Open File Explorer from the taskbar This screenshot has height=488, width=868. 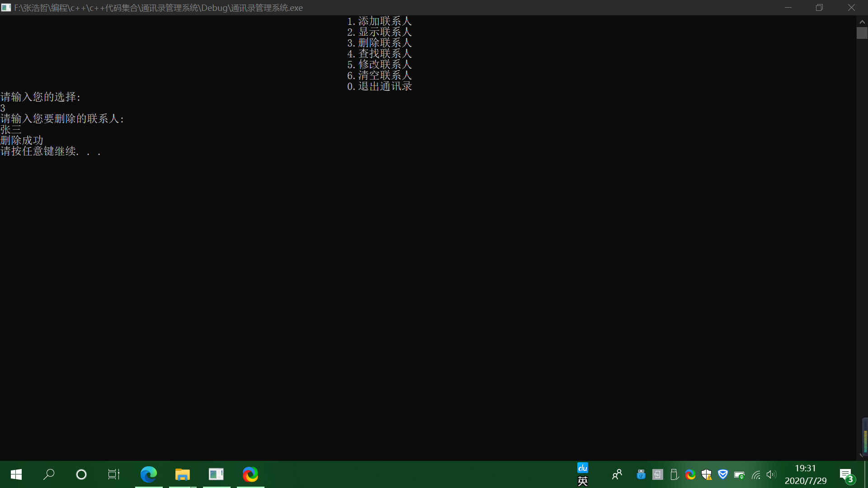[183, 474]
